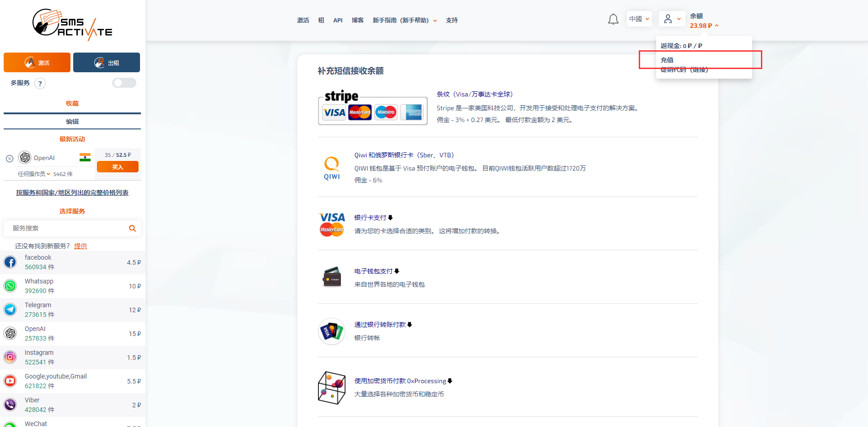Click the 余额 balance label
The width and height of the screenshot is (868, 427).
pos(696,16)
